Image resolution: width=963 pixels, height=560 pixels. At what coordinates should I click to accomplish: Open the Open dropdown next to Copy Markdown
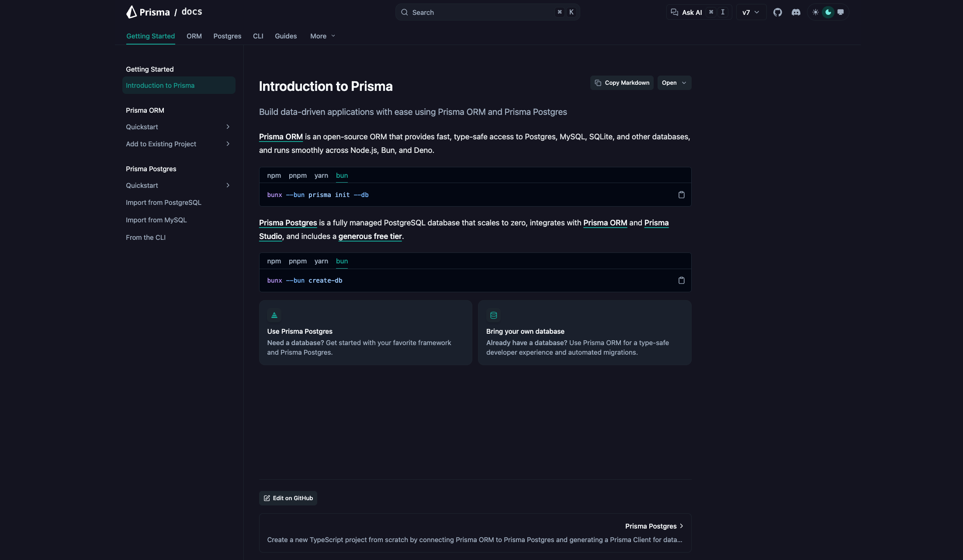[x=674, y=83]
